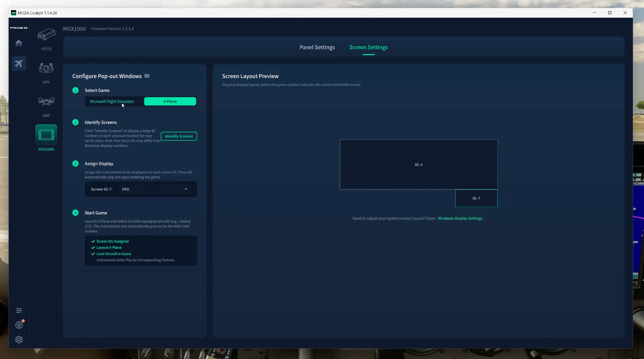Screen dimensions: 644x359
Task: Open the sliders adjustment icon in sidebar
Action: pyautogui.click(x=19, y=310)
